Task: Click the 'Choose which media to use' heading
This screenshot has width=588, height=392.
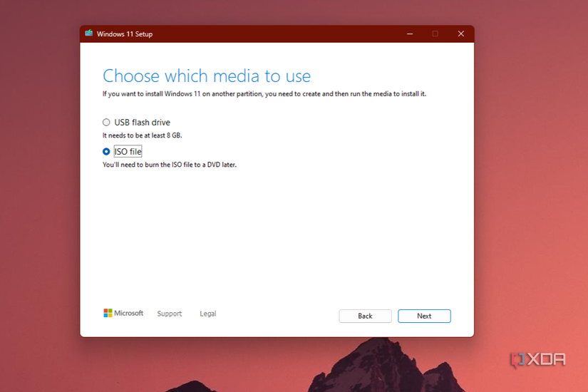Action: coord(207,76)
